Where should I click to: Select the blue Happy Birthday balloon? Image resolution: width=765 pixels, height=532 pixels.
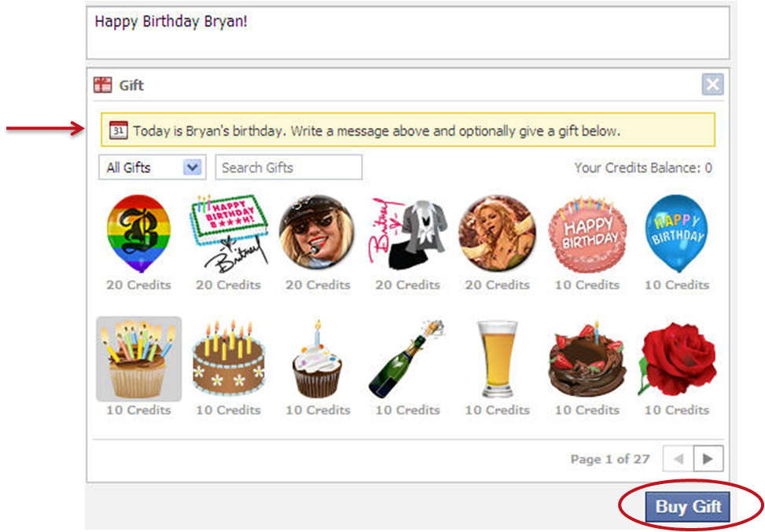tap(677, 233)
